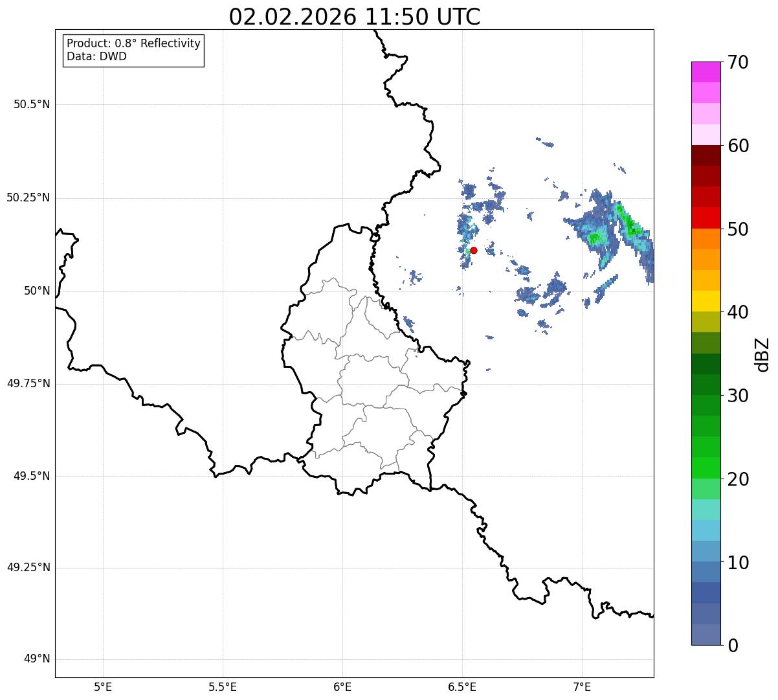Screen dimensions: 778x700
Task: Click the 6°E longitude label
Action: (342, 686)
